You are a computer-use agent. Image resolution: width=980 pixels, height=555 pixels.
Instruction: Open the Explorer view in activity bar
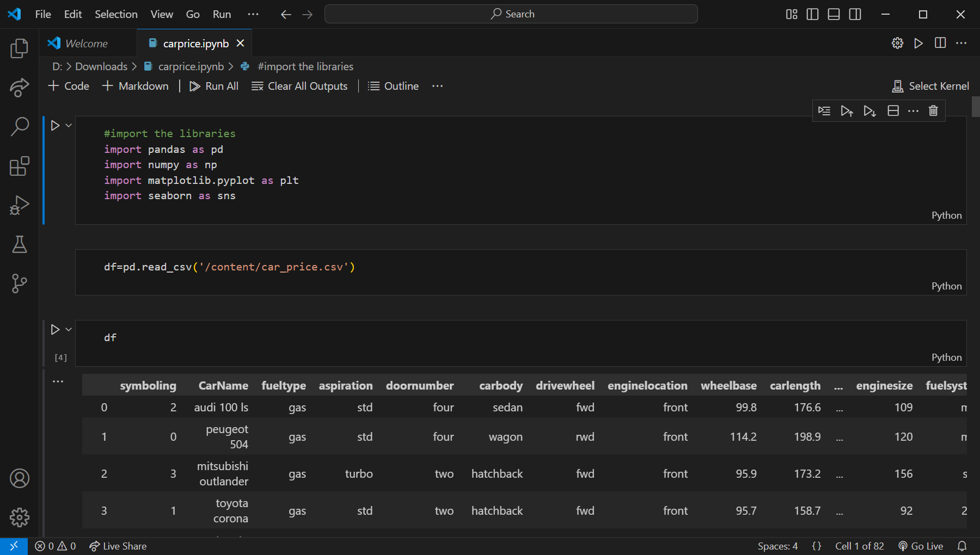click(x=19, y=49)
